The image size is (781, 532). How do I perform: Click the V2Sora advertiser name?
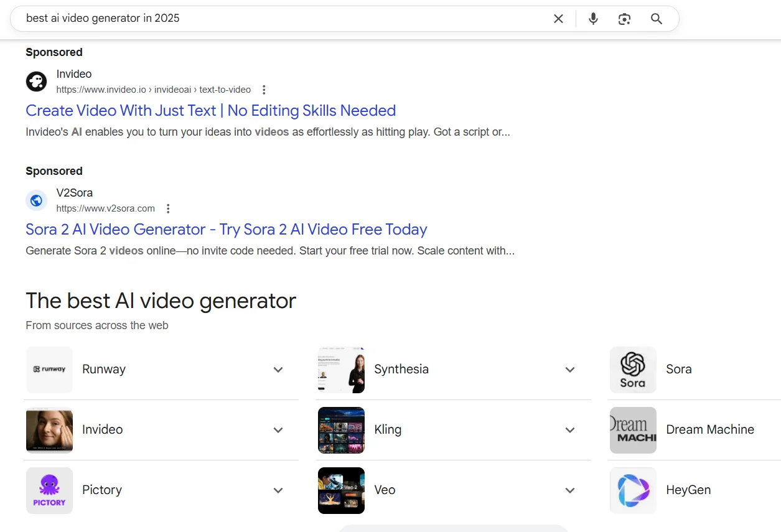[75, 193]
